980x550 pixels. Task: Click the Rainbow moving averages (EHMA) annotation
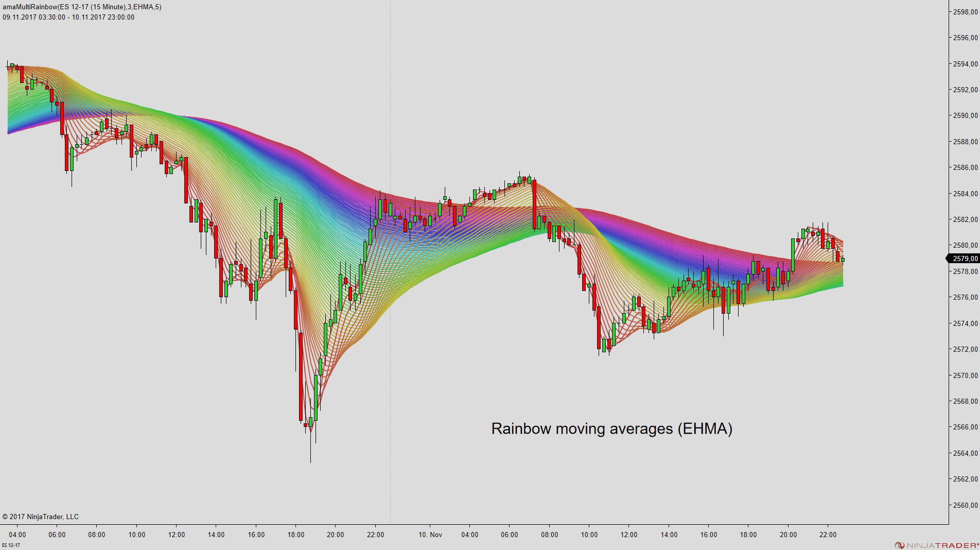611,428
